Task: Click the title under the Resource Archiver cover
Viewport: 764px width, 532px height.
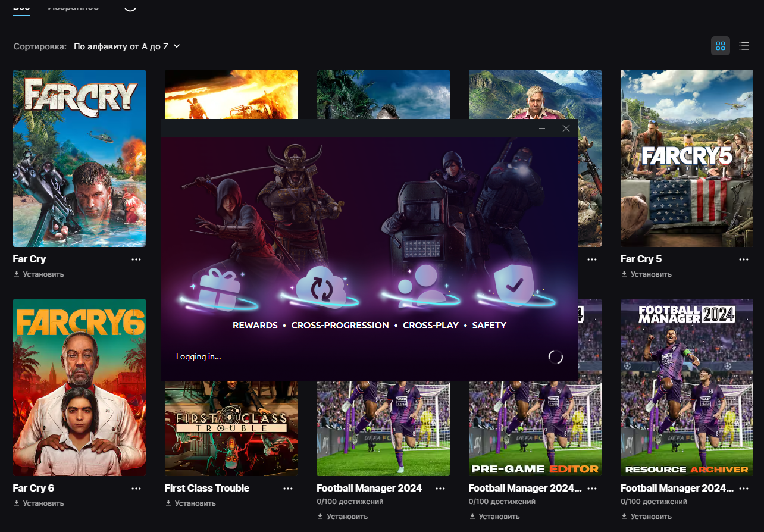Action: tap(677, 489)
